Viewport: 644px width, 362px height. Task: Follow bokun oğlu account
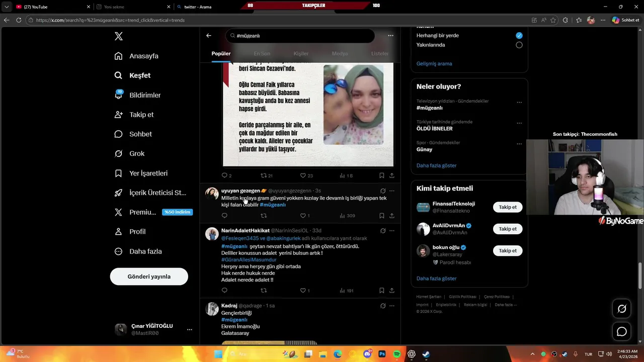tap(508, 250)
